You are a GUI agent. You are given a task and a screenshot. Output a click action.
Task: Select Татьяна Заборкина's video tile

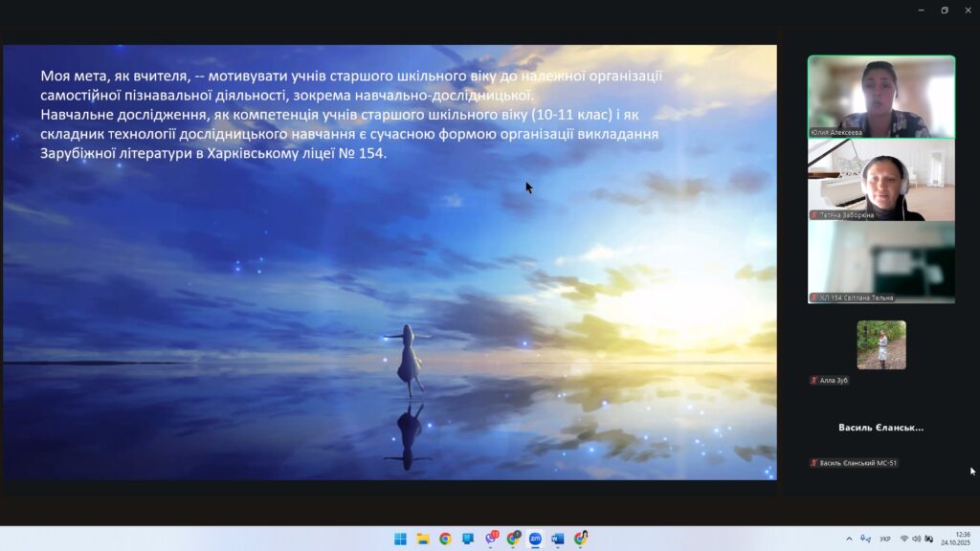[x=880, y=180]
